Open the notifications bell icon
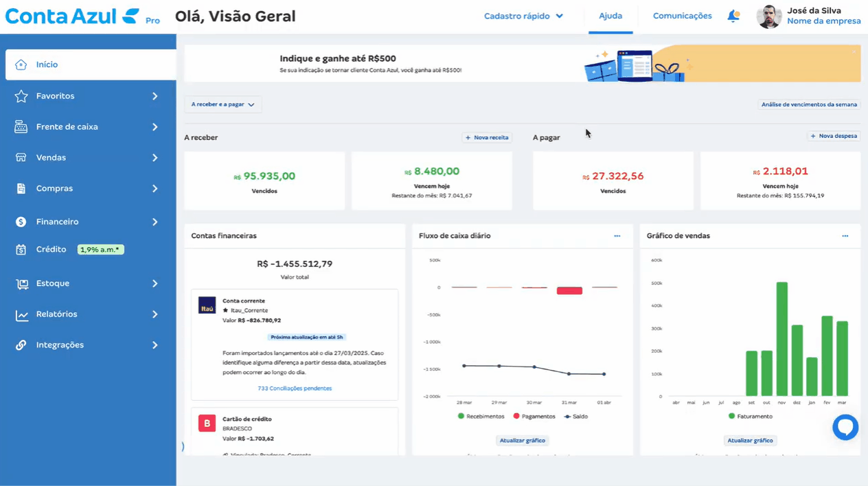Screen dimensions: 868x486 (733, 15)
